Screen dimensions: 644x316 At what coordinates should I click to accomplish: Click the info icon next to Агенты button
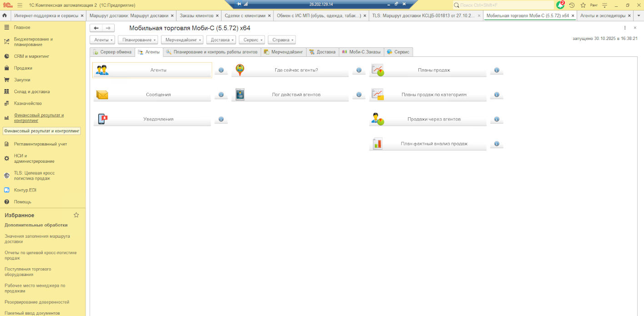pyautogui.click(x=221, y=70)
